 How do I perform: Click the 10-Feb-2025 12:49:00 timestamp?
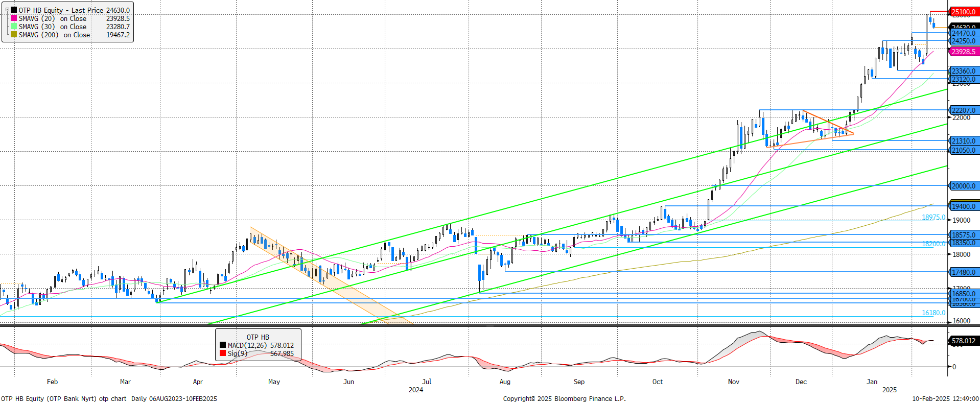pyautogui.click(x=946, y=398)
